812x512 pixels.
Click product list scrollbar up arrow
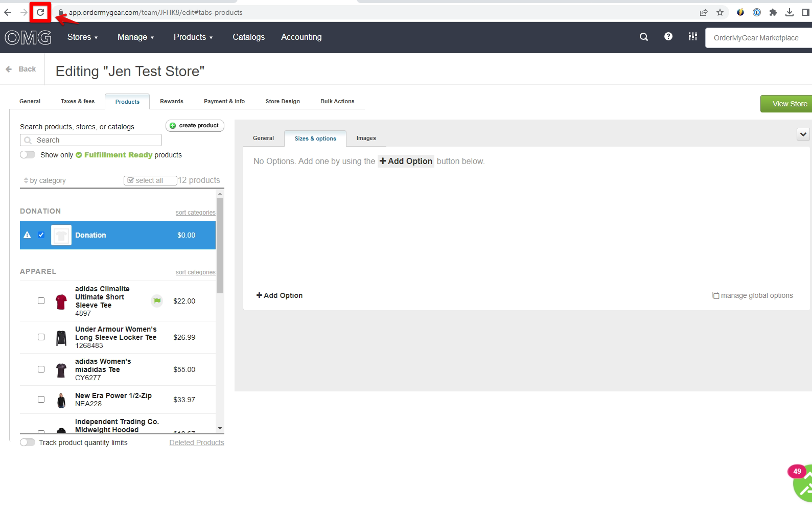point(220,194)
